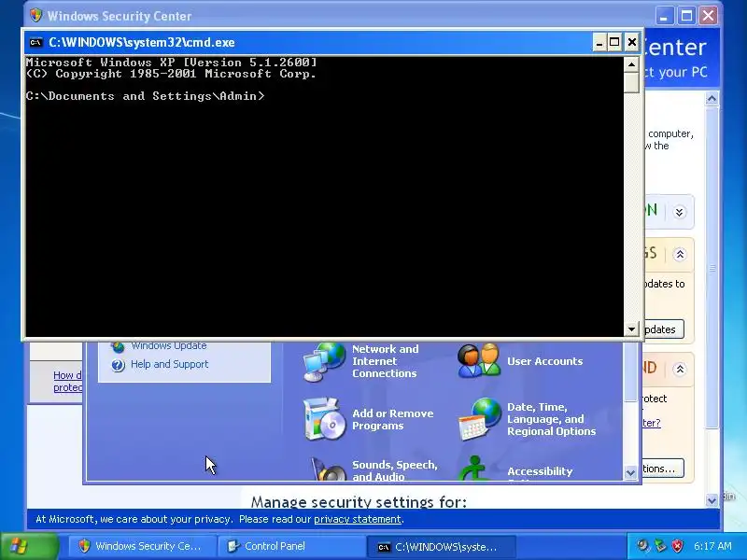Click the Start button
Image resolution: width=747 pixels, height=560 pixels.
pyautogui.click(x=30, y=546)
